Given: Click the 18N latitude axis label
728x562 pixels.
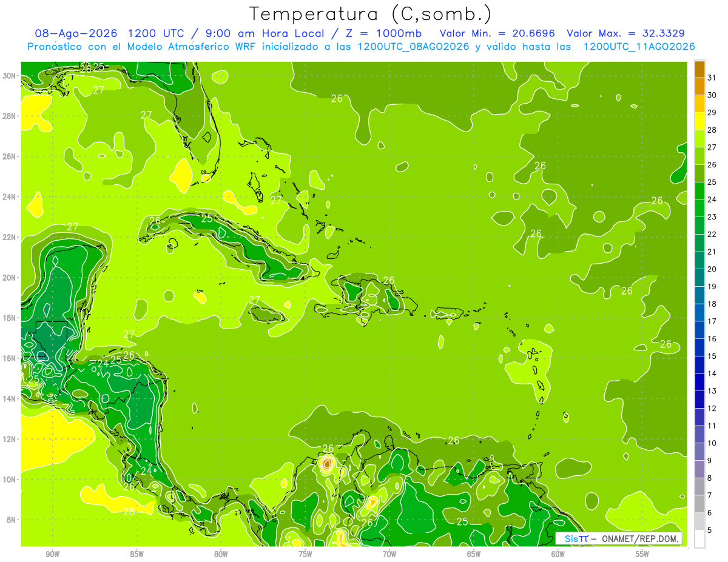Looking at the screenshot, I should pos(9,318).
